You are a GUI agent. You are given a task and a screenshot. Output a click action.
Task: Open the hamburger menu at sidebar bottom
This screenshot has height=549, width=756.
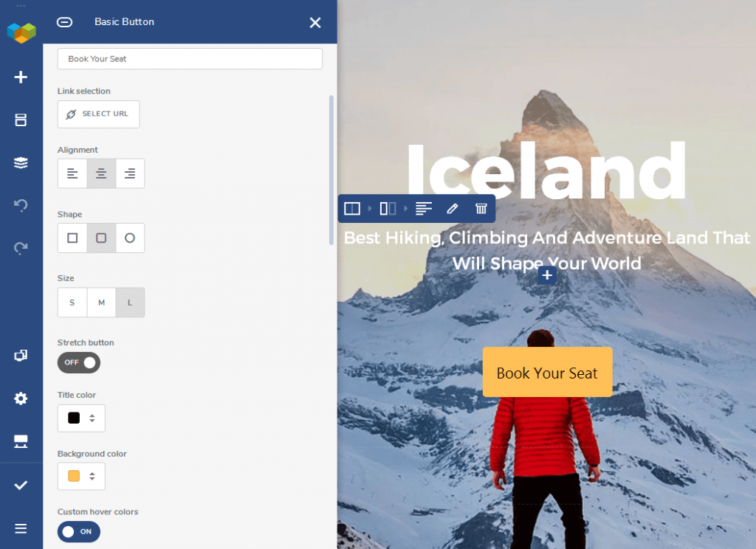click(x=21, y=528)
